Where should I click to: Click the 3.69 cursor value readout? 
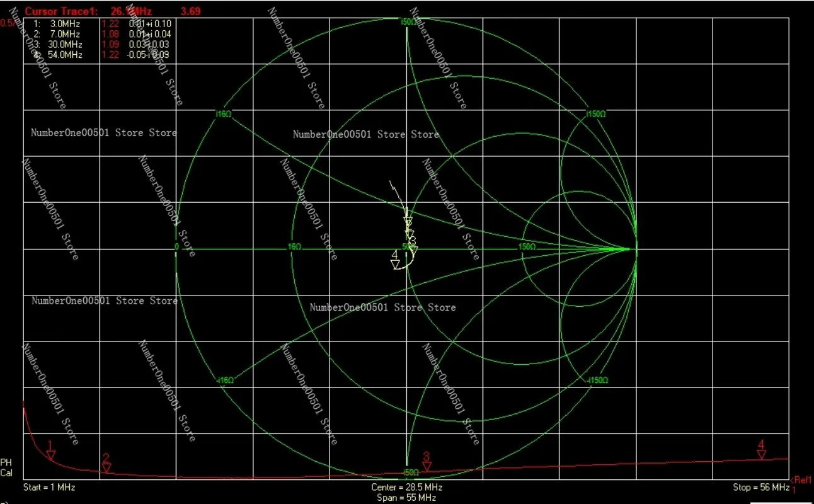[190, 12]
